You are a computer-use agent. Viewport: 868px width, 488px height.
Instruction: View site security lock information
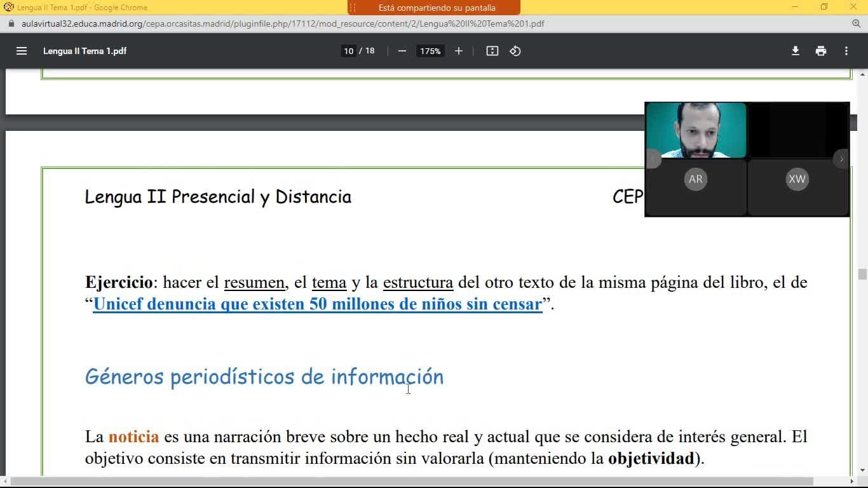coord(11,24)
